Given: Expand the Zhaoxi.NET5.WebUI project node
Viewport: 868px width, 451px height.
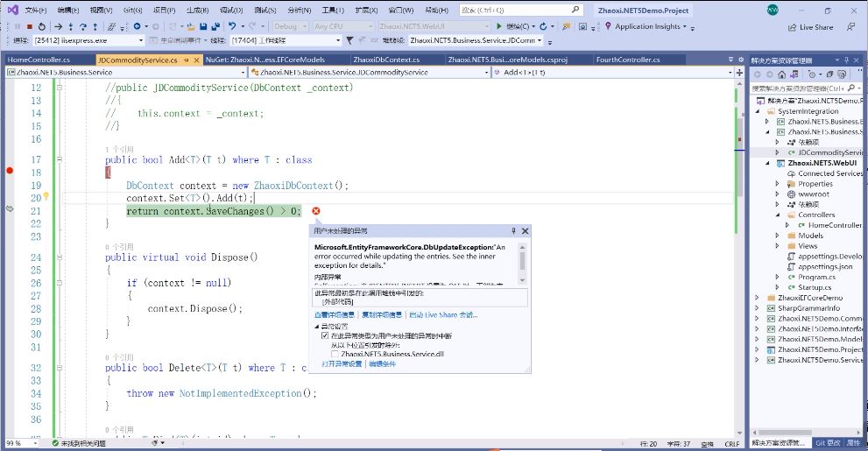Looking at the screenshot, I should 767,163.
